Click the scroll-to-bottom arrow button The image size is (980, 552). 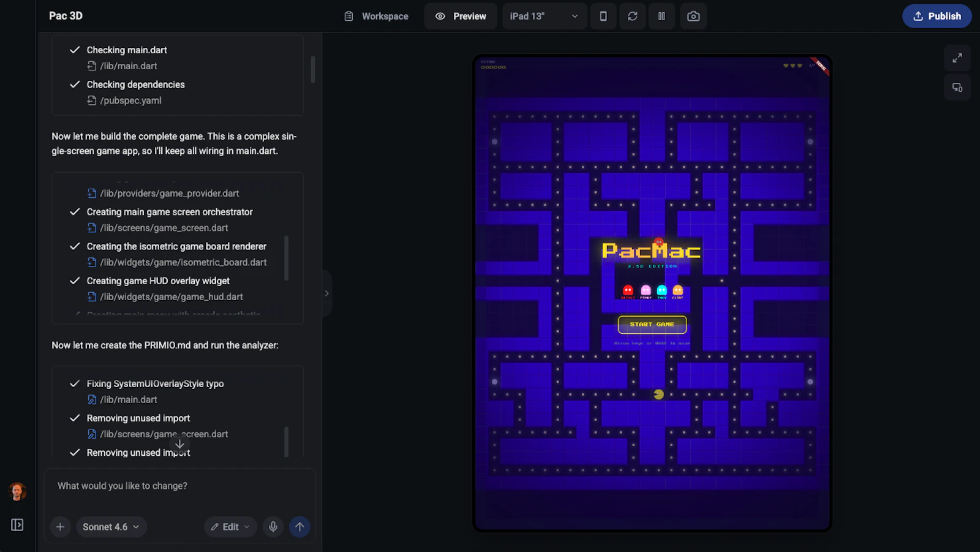[x=179, y=444]
